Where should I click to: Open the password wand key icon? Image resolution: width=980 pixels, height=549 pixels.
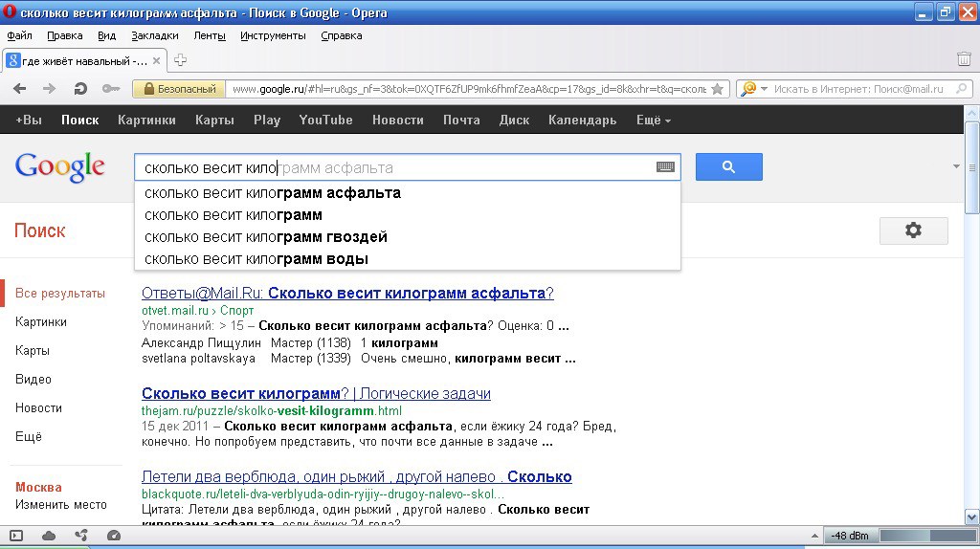click(x=111, y=89)
